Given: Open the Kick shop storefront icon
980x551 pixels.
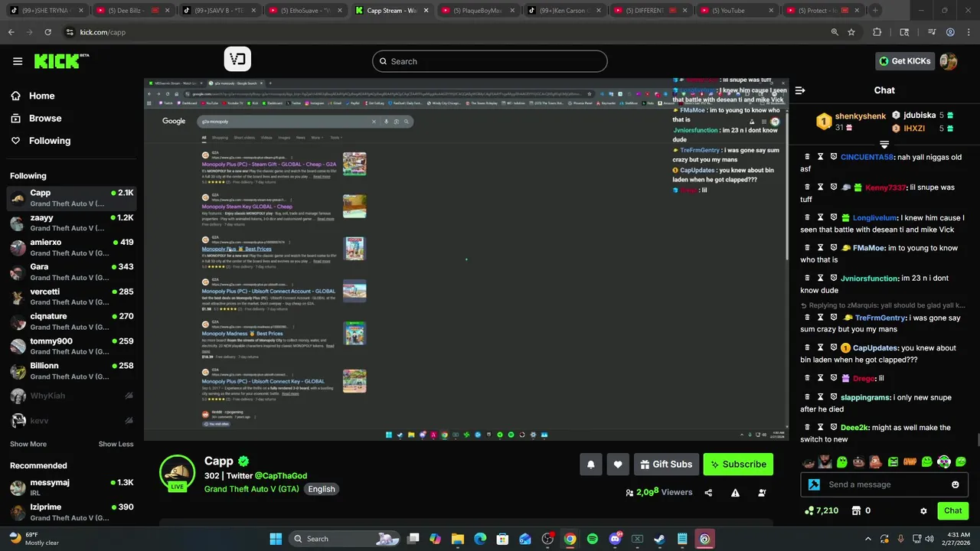Looking at the screenshot, I should coord(856,510).
